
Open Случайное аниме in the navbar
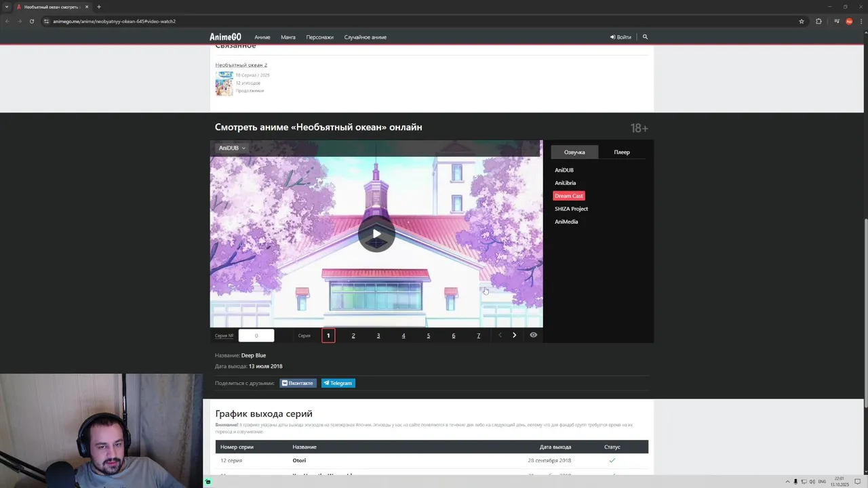pyautogui.click(x=366, y=37)
